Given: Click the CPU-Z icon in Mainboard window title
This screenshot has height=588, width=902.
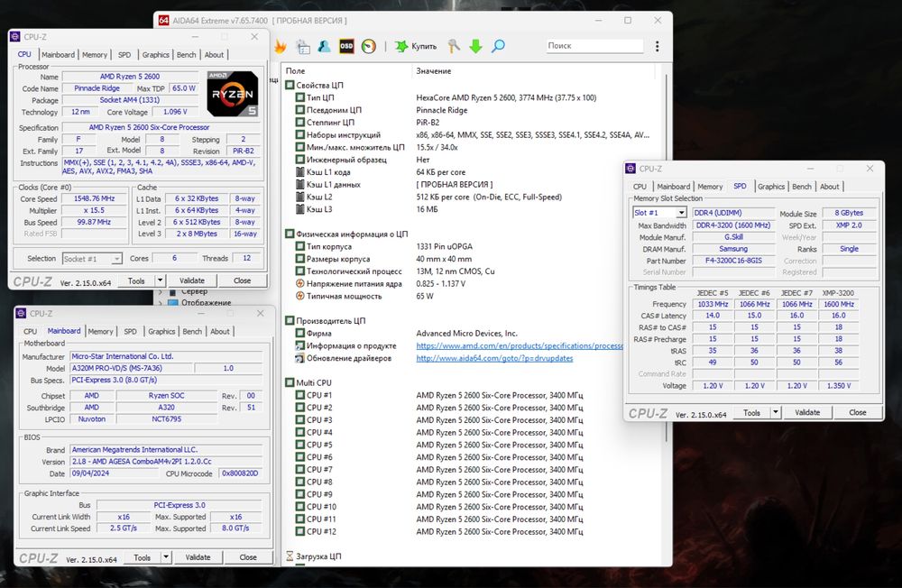Looking at the screenshot, I should pos(21,314).
